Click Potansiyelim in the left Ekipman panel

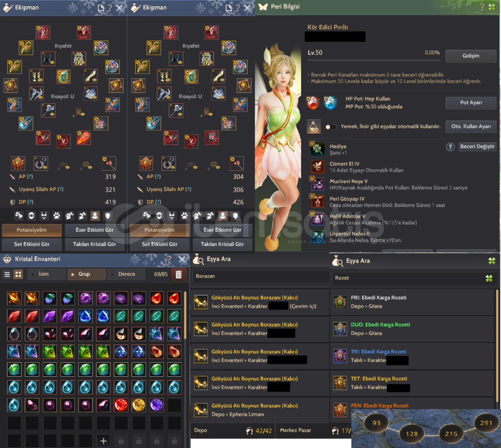coord(32,230)
